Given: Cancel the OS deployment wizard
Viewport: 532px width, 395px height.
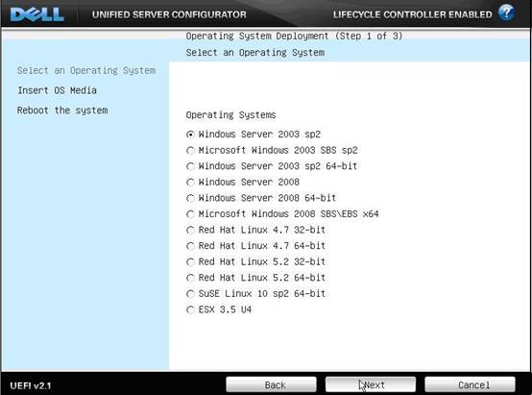Looking at the screenshot, I should click(x=470, y=384).
